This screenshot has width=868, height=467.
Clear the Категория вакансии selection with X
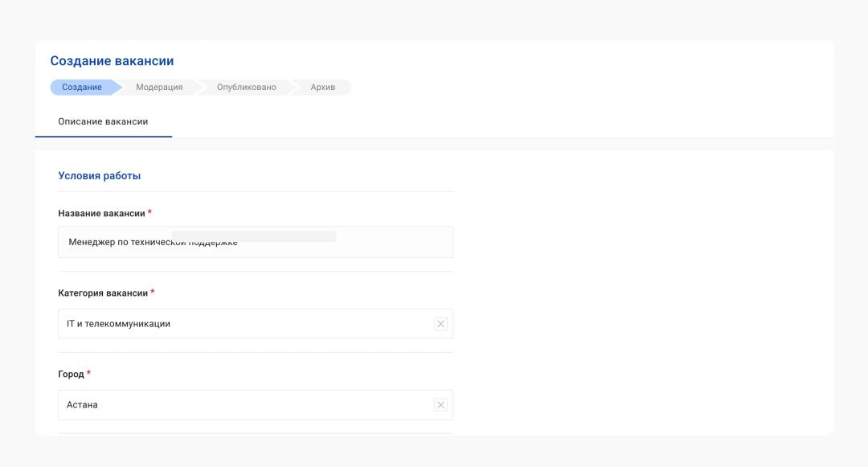440,324
